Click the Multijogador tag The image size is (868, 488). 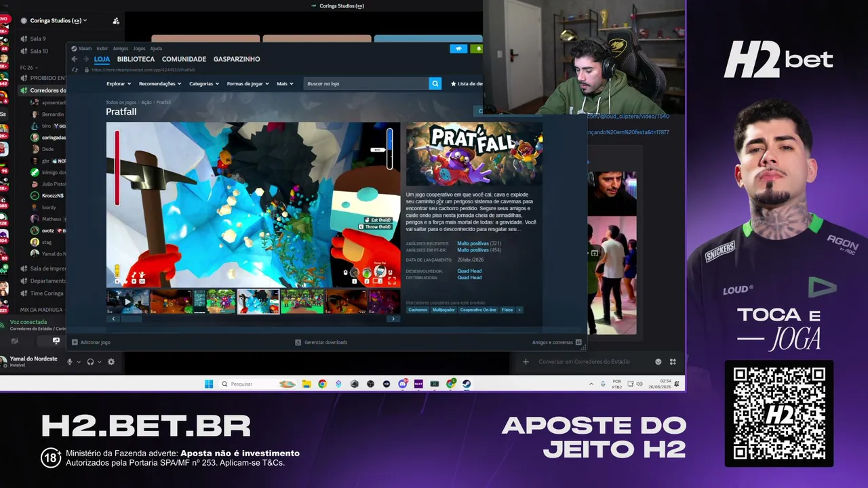(443, 310)
